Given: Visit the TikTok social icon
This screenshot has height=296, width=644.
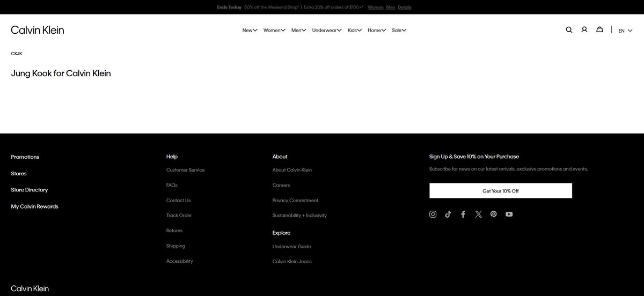Looking at the screenshot, I should 448,214.
